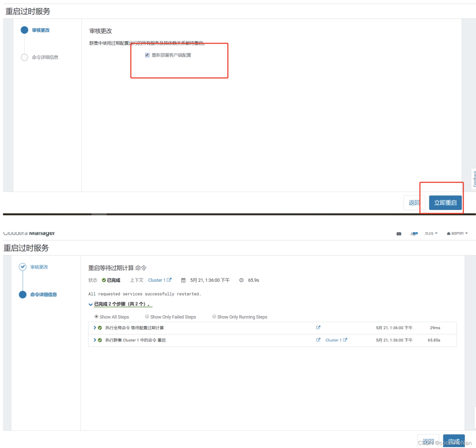Viewport: 476px width, 448px height.
Task: Click the 返回 button beside 立即重启
Action: (x=414, y=203)
